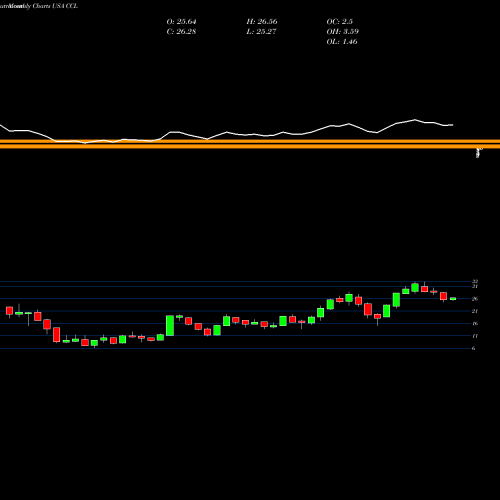Click the low value 'L: 25.27'
This screenshot has width=500, height=500.
click(x=262, y=32)
